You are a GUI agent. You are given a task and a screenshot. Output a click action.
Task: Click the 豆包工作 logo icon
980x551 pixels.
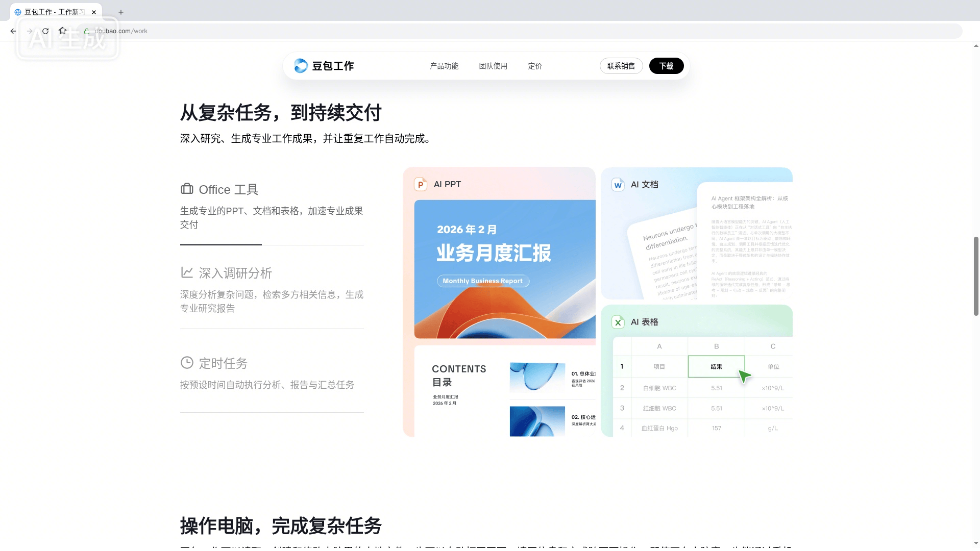click(301, 66)
